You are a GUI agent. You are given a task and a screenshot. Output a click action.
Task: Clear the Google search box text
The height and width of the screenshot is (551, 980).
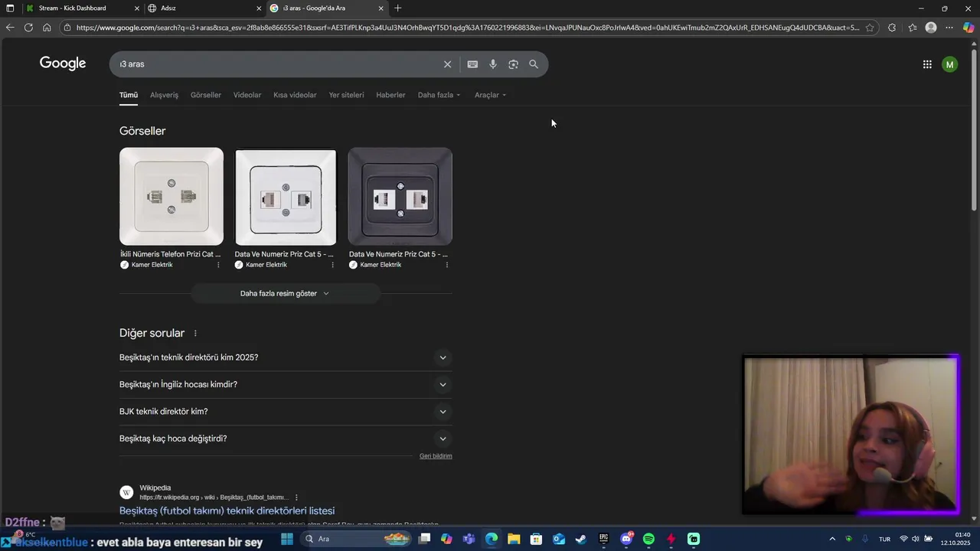[x=448, y=64]
